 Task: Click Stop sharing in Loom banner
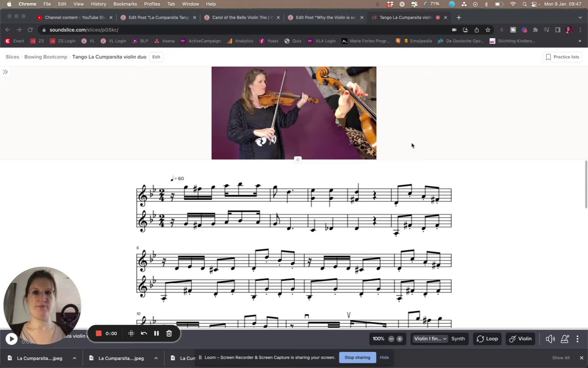click(x=357, y=357)
